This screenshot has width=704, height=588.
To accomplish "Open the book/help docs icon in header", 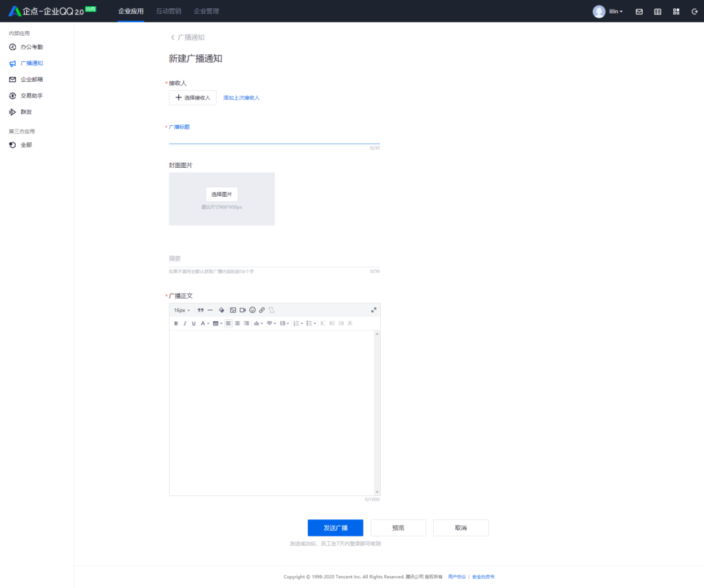I will coord(658,12).
